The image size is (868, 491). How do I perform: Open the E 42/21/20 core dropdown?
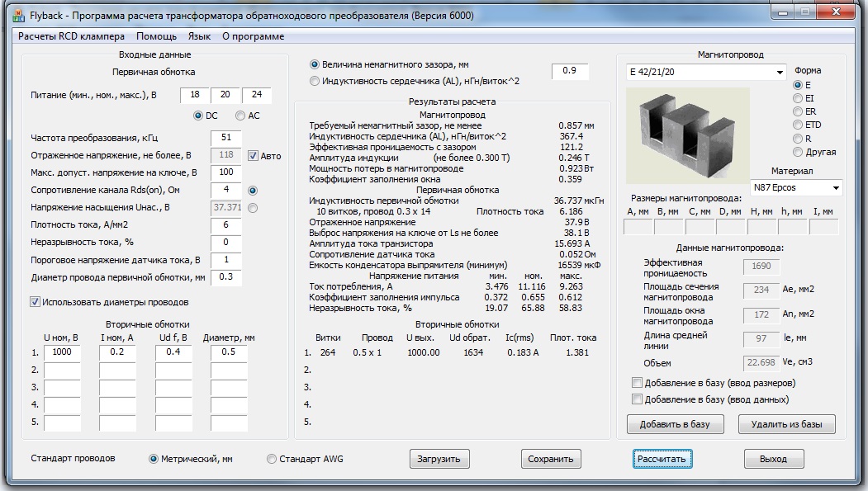pos(780,73)
